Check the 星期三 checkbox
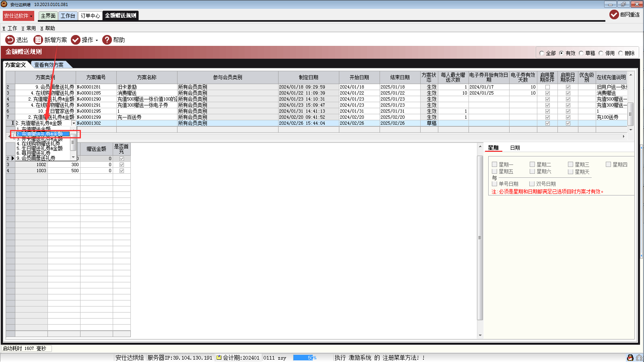The image size is (644, 362). coord(571,165)
